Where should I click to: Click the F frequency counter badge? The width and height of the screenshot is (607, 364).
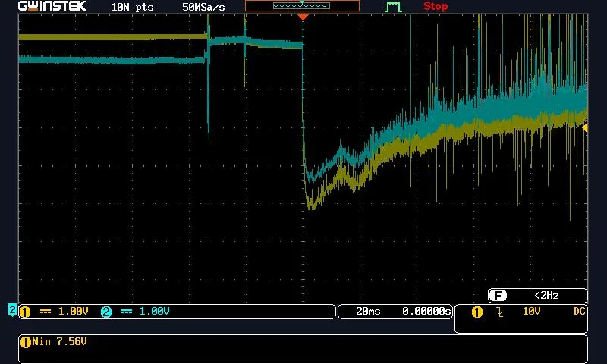[498, 296]
